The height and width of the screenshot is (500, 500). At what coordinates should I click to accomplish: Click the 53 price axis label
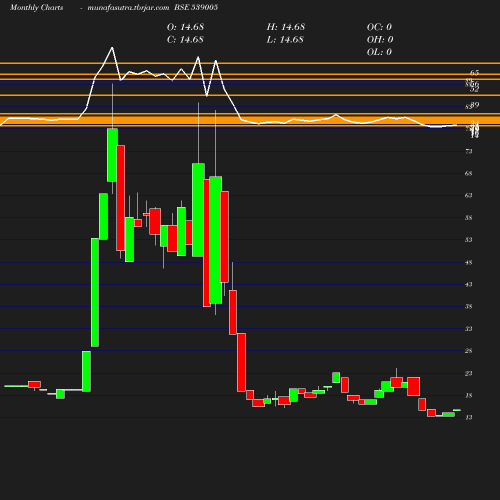pyautogui.click(x=469, y=240)
